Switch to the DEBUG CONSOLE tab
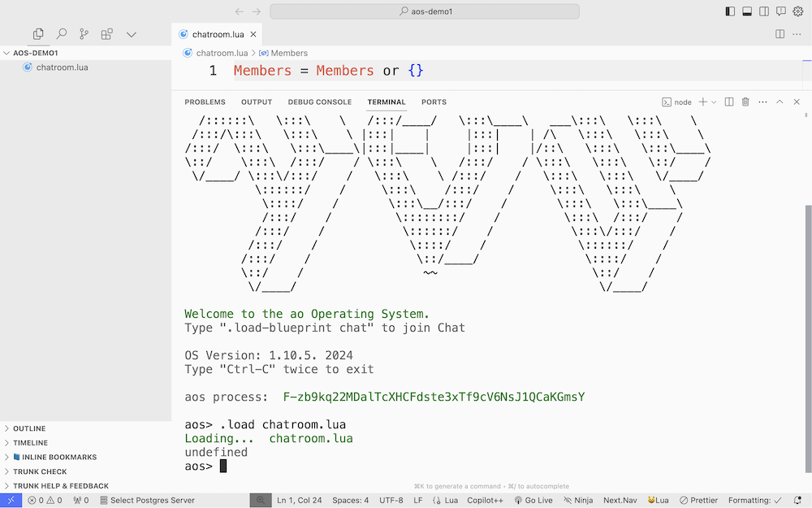 pyautogui.click(x=319, y=102)
